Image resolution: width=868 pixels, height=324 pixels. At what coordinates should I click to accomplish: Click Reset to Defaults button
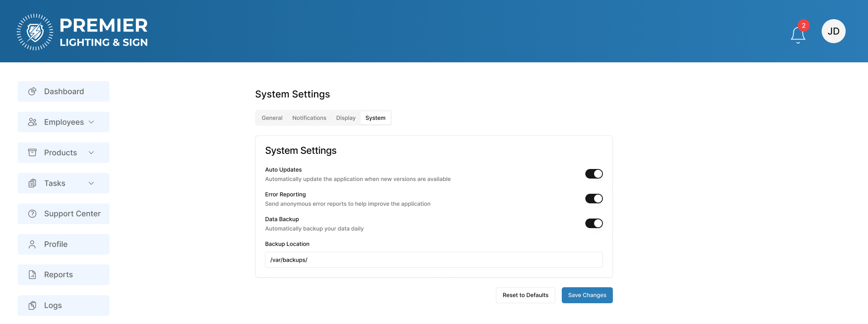[x=525, y=295]
